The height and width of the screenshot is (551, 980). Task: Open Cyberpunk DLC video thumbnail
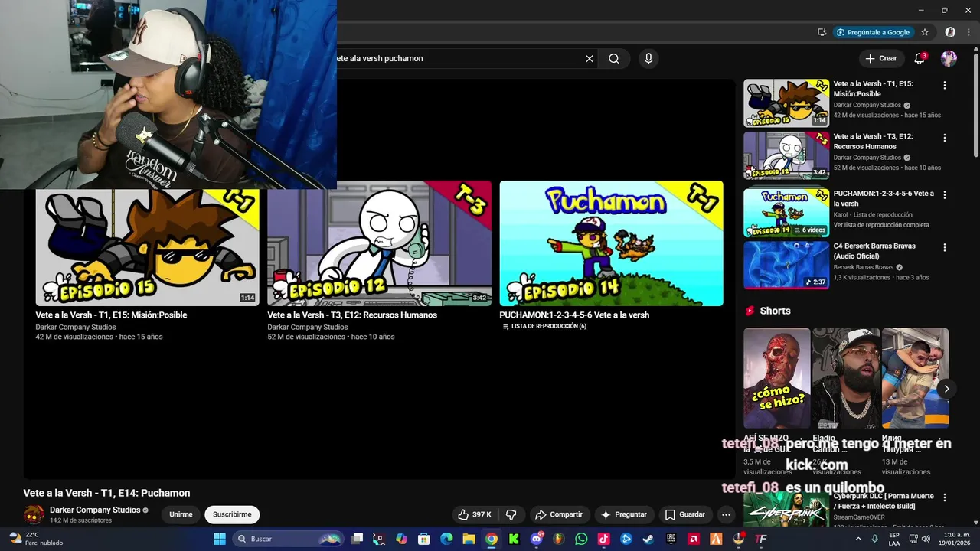[x=786, y=509]
